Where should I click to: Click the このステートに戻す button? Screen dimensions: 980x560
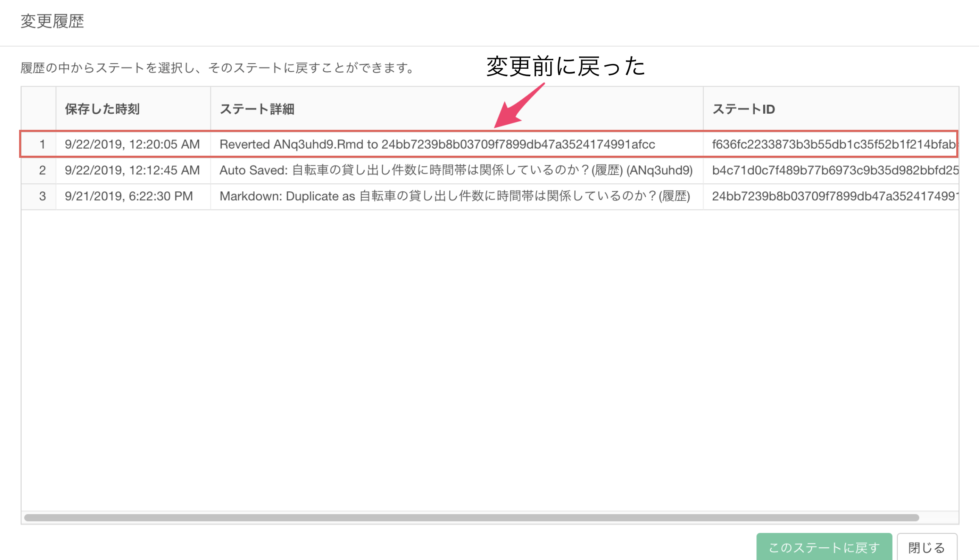tap(823, 547)
